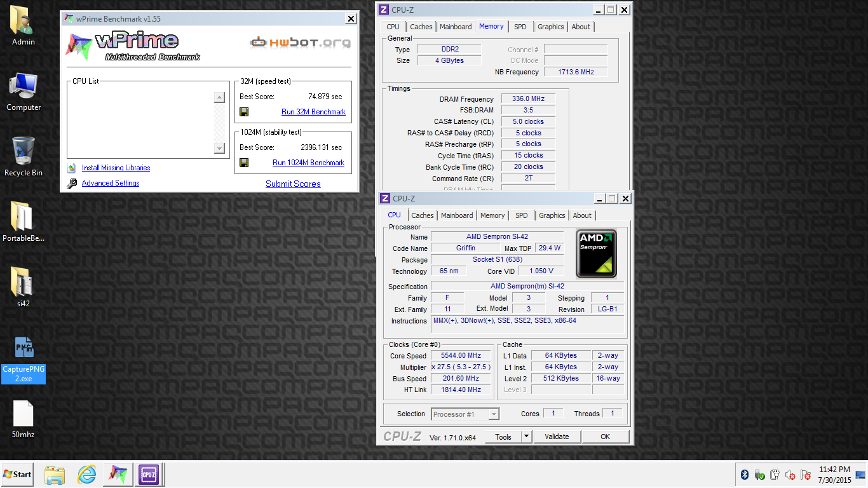Click the DRAM Frequency 336.0 MHz value

(x=528, y=99)
